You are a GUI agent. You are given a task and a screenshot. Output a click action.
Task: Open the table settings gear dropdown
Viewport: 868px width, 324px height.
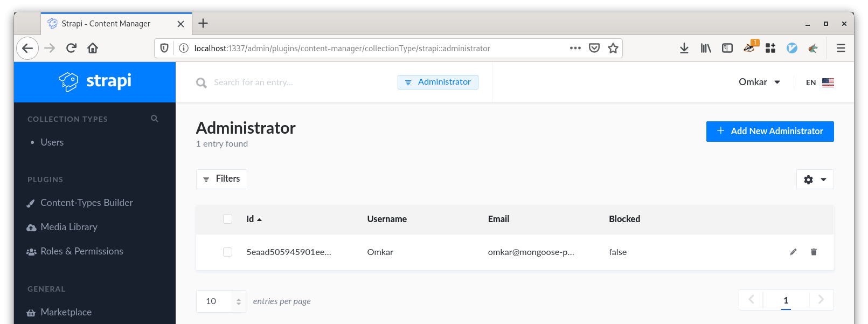tap(815, 180)
